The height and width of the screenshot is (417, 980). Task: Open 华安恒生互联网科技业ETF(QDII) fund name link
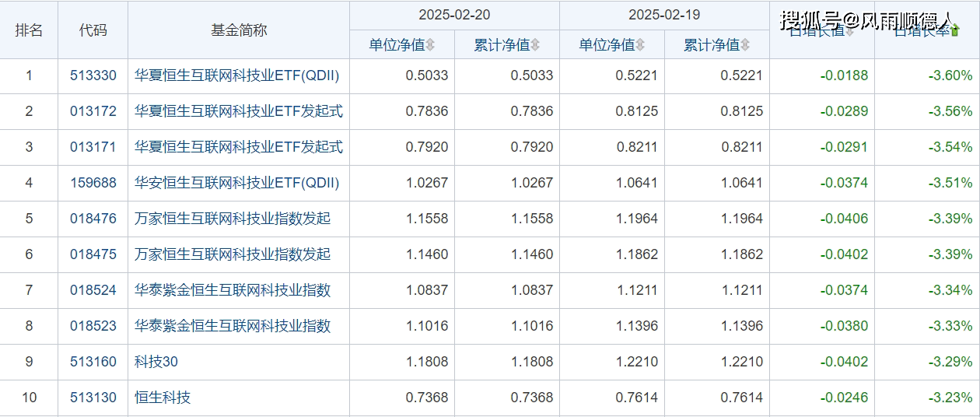tap(237, 183)
